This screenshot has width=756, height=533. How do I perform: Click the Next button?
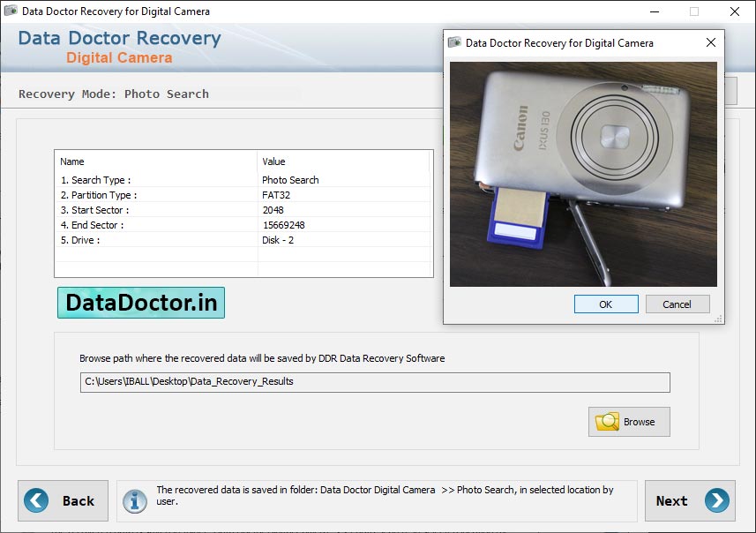click(x=690, y=500)
